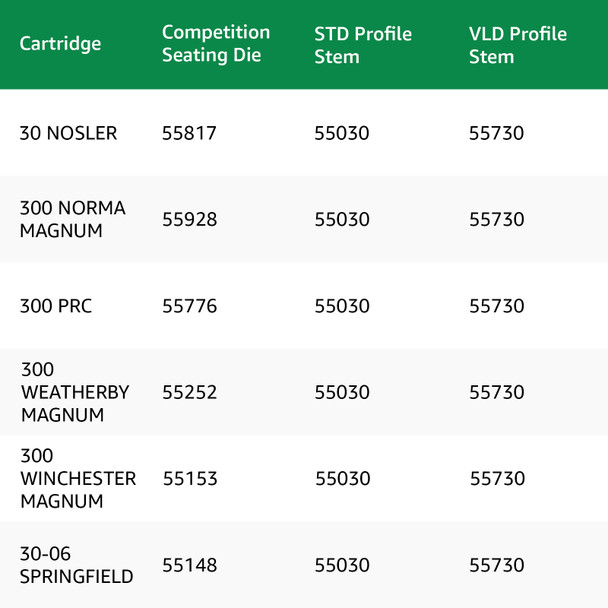Select the 300 NORMA MAGNUM cell
Viewport: 608px width, 608px height.
[x=73, y=219]
